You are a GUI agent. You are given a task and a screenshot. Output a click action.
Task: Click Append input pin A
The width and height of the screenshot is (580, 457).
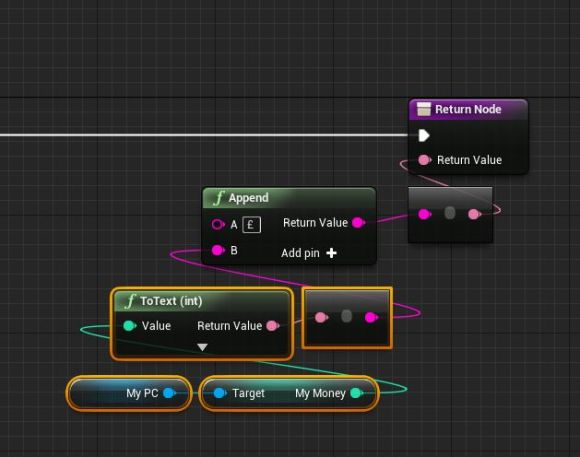(218, 224)
